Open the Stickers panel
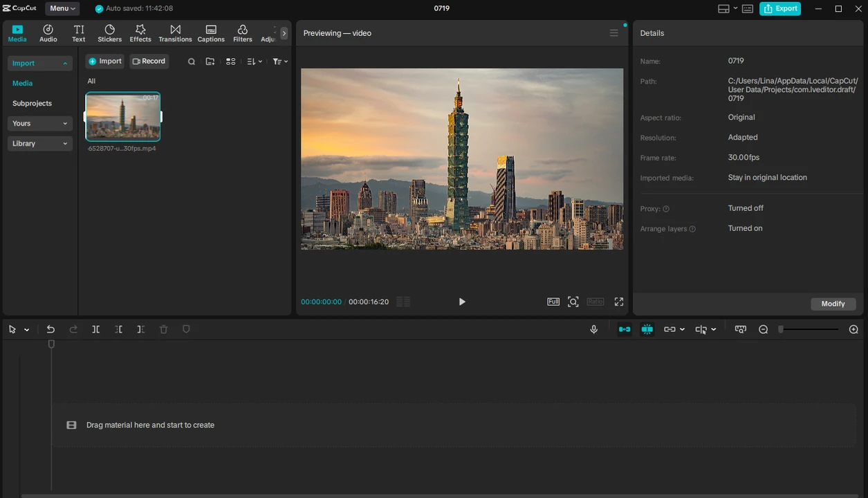 109,33
